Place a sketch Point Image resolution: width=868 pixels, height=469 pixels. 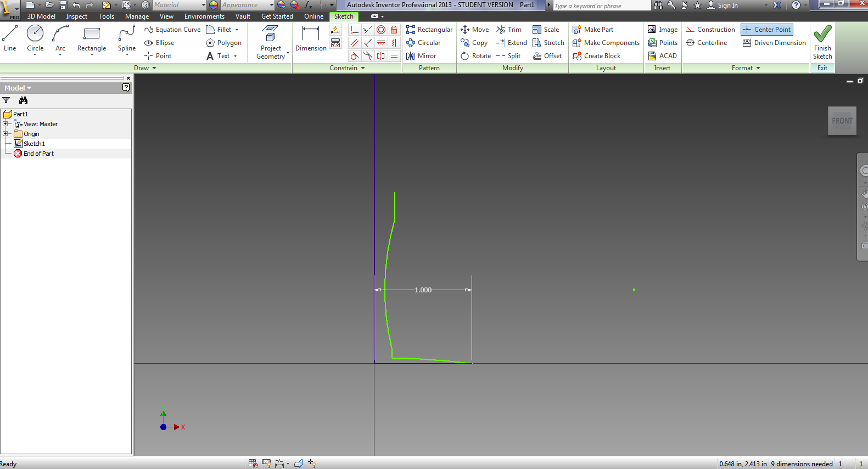tap(158, 56)
